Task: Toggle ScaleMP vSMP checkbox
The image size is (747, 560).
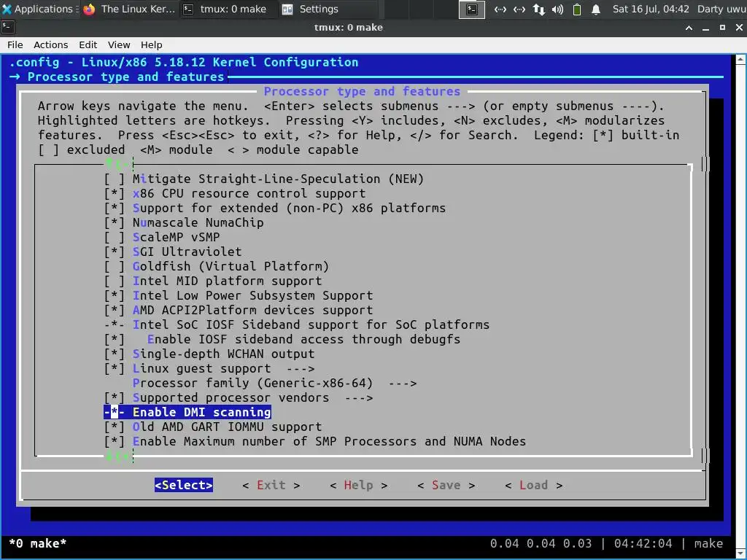Action: (114, 237)
